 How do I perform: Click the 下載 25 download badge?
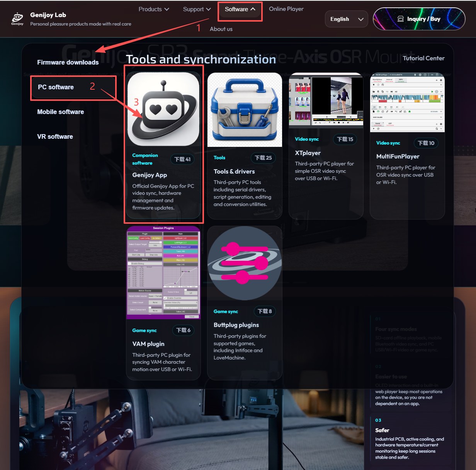263,158
